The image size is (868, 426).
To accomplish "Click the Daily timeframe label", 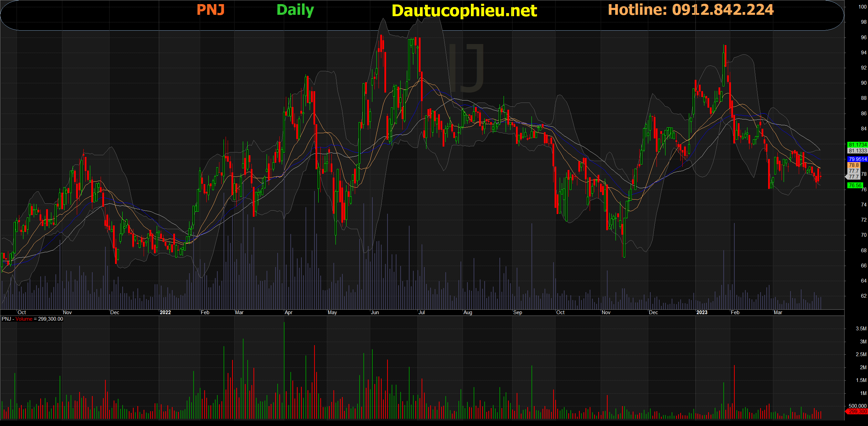I will click(x=295, y=10).
